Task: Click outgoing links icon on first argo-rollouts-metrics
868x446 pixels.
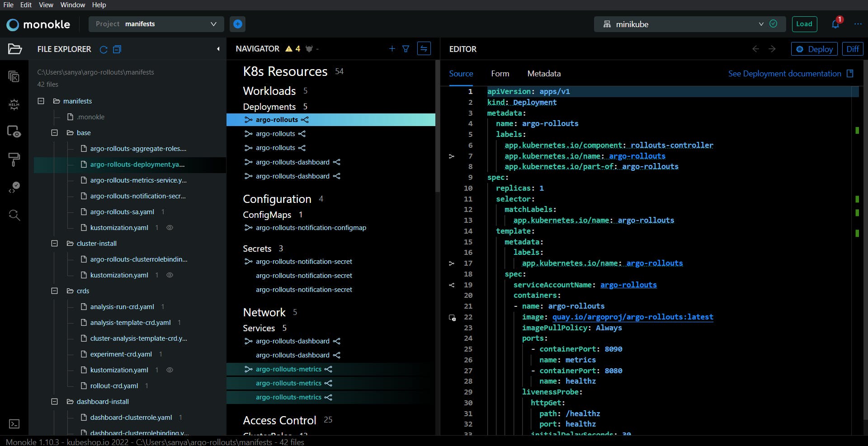Action: (x=329, y=369)
